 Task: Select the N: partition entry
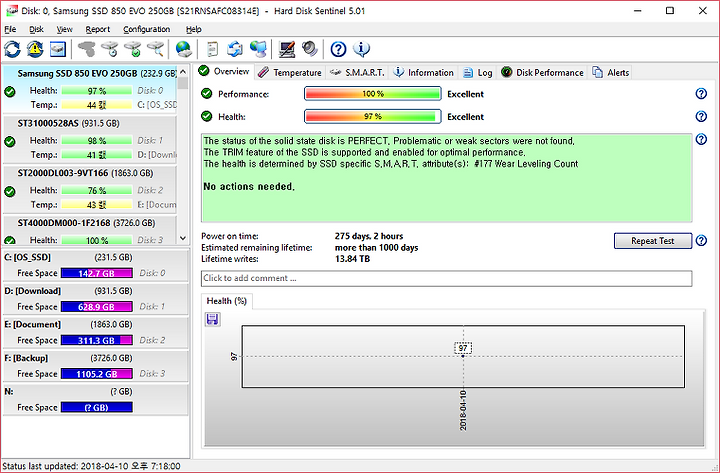click(96, 399)
